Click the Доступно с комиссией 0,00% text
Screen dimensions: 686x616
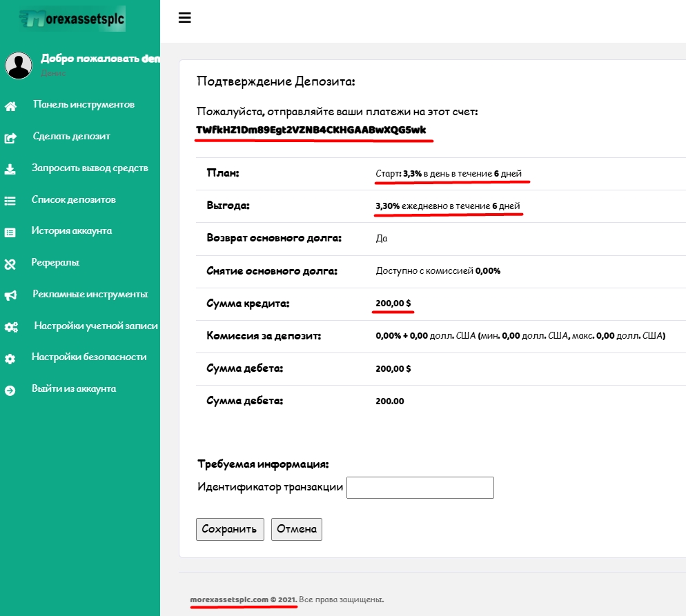point(438,271)
